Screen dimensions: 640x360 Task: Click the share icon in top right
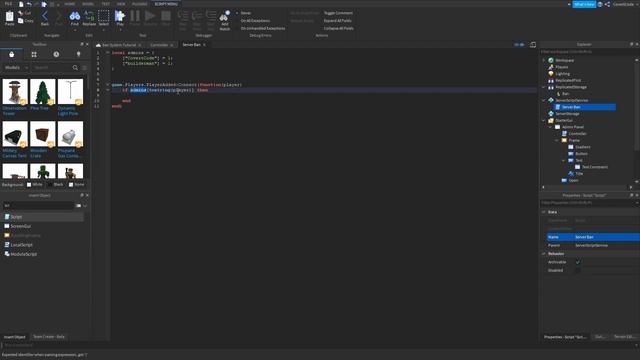pos(607,4)
